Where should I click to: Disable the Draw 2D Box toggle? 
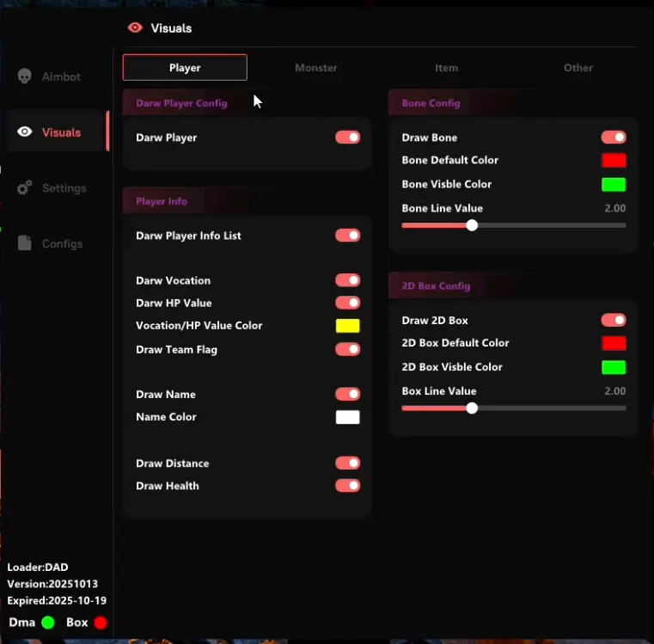[x=613, y=320]
